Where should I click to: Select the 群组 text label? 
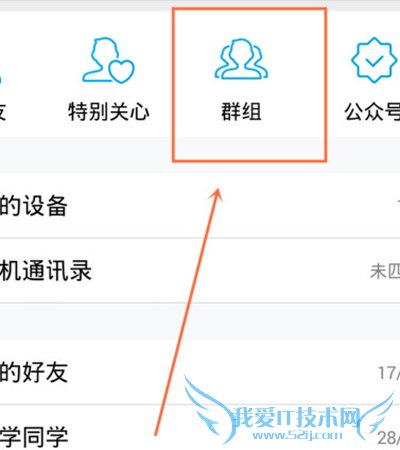[x=241, y=111]
